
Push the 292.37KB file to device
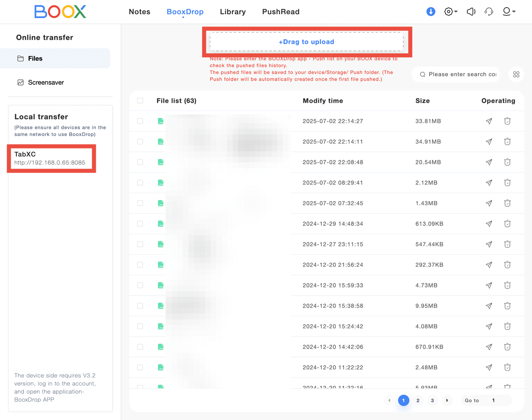pyautogui.click(x=489, y=265)
